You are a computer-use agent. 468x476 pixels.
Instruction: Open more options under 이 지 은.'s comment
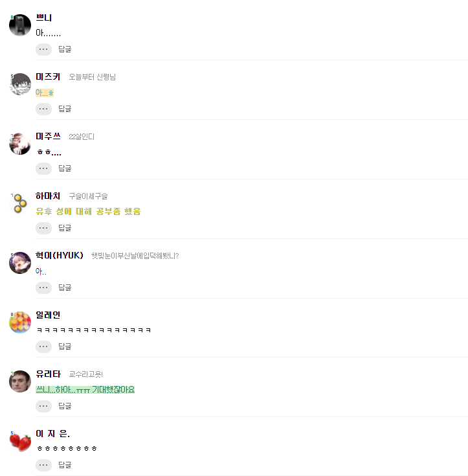coord(43,465)
